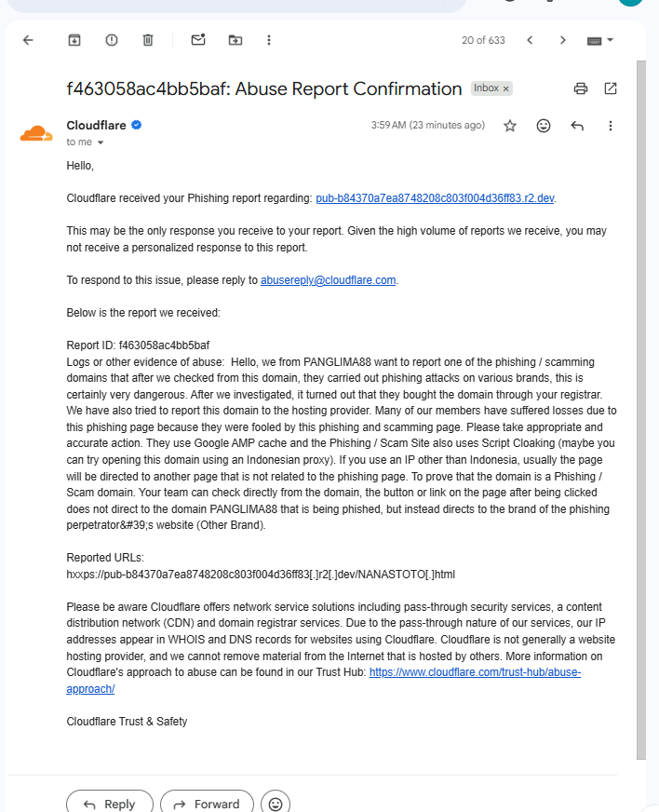Remove the Inbox label from conversation
This screenshot has width=659, height=812.
(506, 88)
